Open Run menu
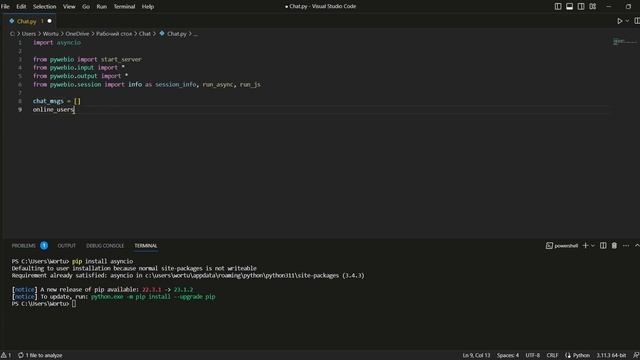Image resolution: width=640 pixels, height=360 pixels. point(102,7)
